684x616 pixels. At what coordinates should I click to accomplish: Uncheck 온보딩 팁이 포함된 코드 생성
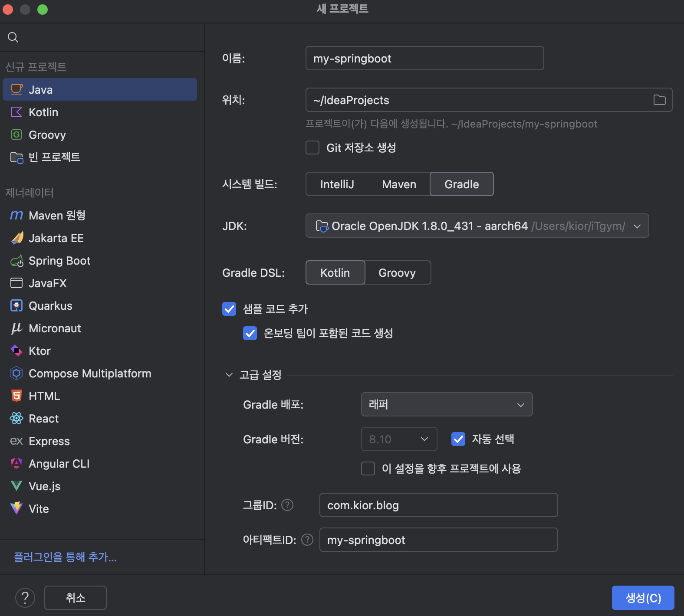coord(250,333)
